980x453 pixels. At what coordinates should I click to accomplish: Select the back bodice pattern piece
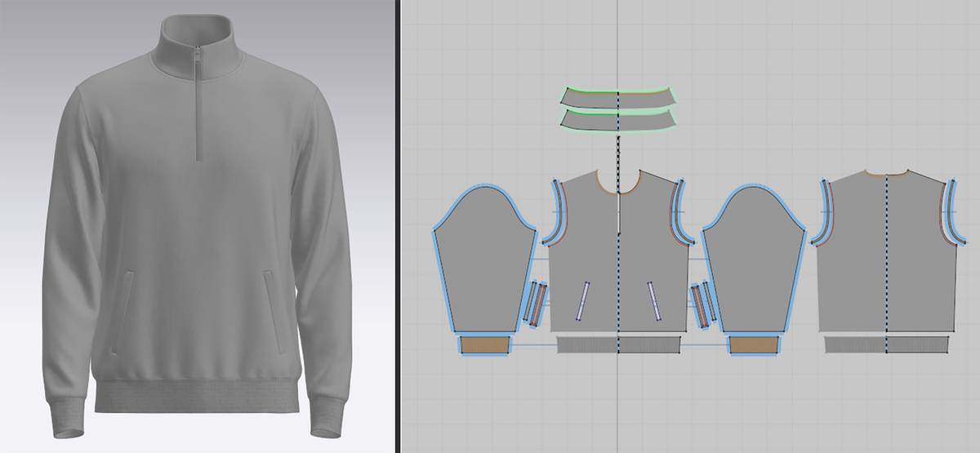pos(887,253)
